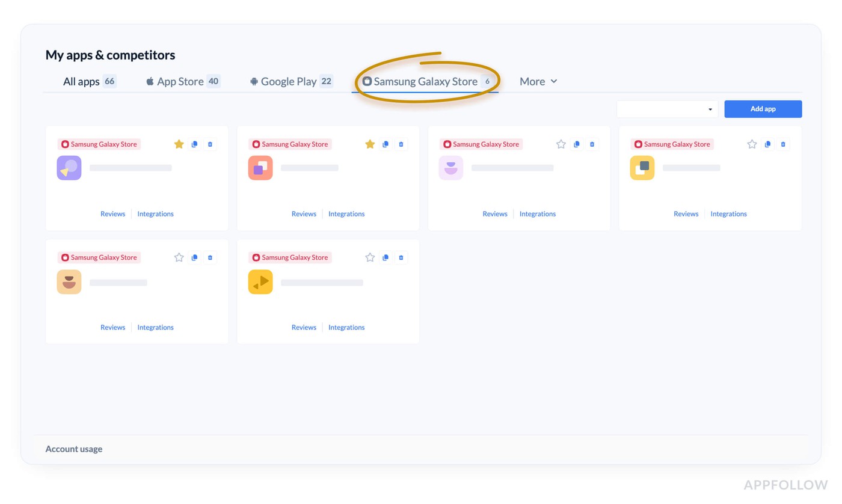Open the light pink app icon
The width and height of the screenshot is (842, 504).
(451, 168)
